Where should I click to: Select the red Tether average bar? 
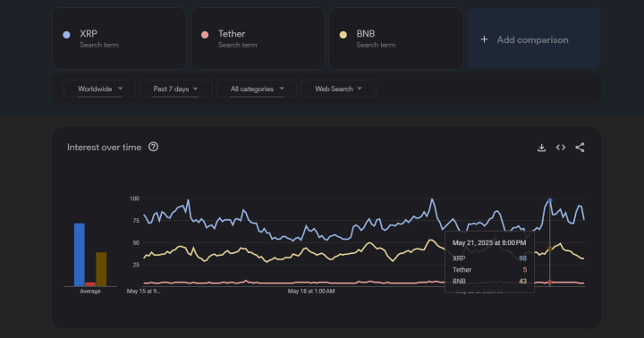[90, 284]
